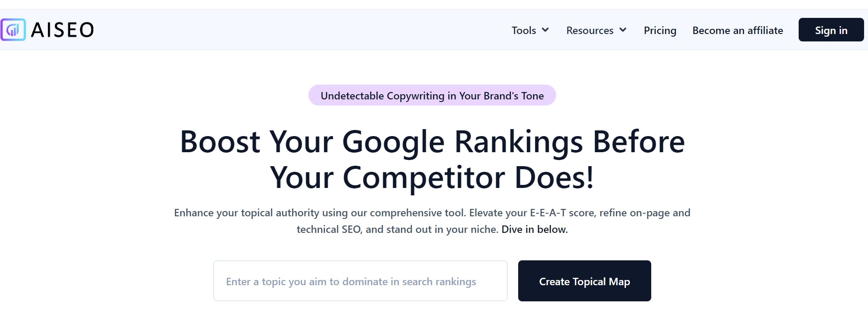Open the Tools menu
The width and height of the screenshot is (868, 331).
[x=524, y=30]
